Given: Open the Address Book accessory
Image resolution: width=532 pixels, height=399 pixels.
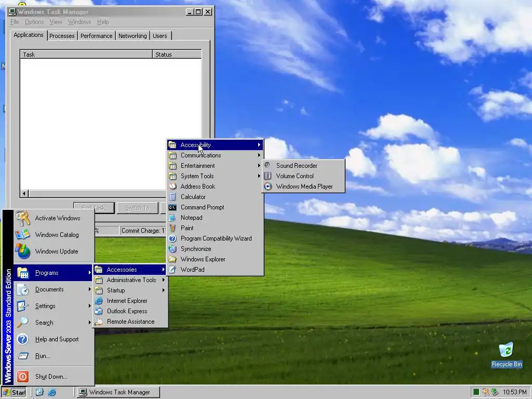Looking at the screenshot, I should (215, 187).
